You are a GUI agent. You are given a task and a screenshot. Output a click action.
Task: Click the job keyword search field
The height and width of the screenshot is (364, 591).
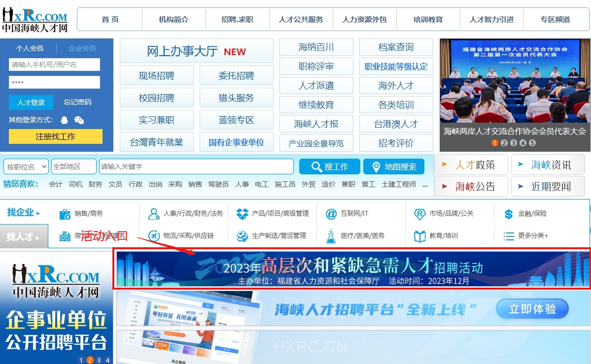[x=196, y=166]
